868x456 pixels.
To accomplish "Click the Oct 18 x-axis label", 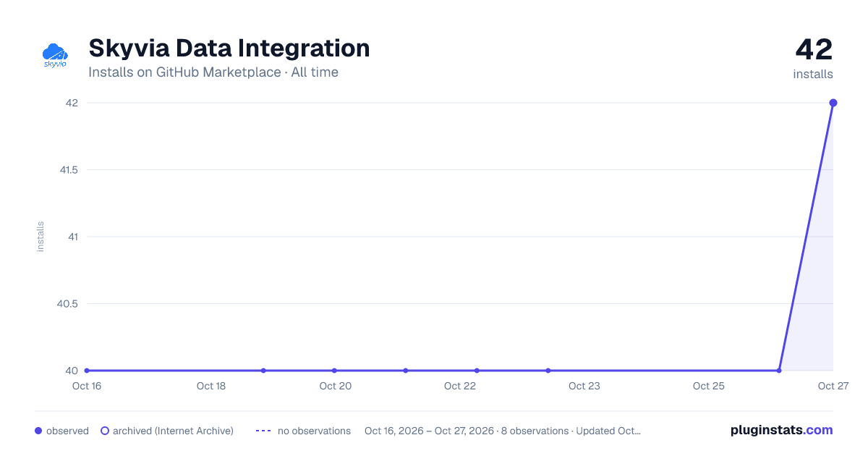I will 211,386.
